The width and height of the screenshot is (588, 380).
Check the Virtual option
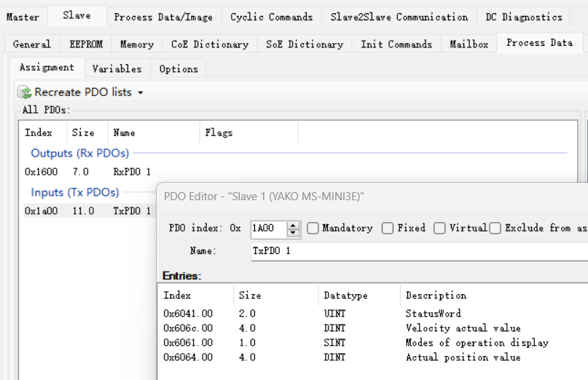(439, 229)
